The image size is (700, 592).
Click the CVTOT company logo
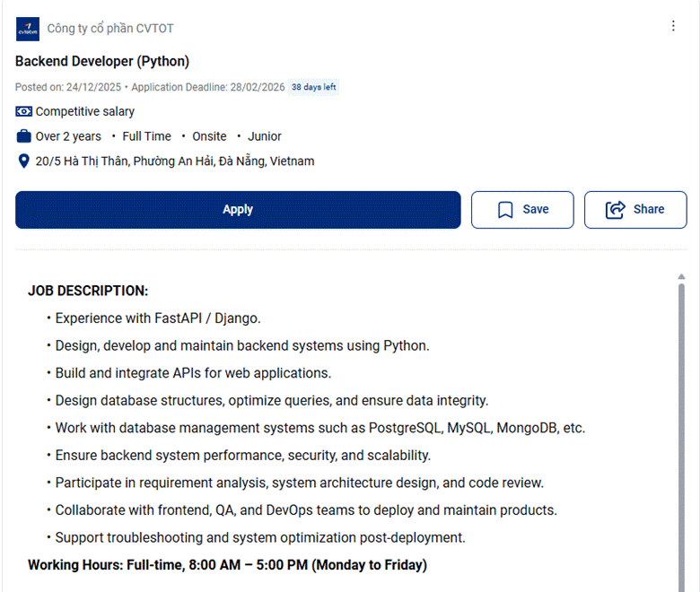[27, 29]
